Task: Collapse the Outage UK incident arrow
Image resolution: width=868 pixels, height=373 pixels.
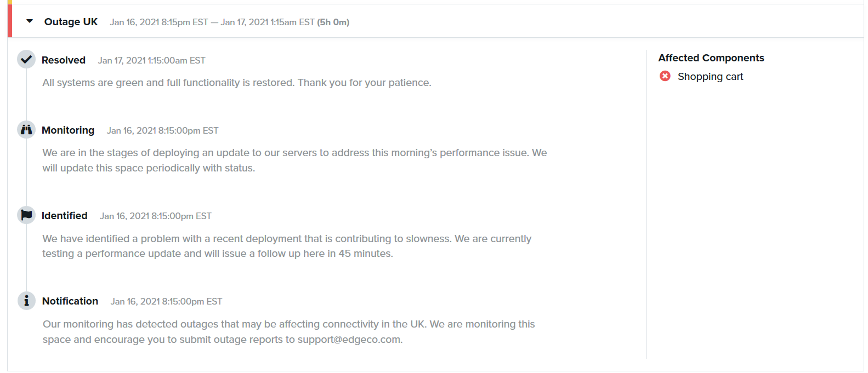Action: tap(30, 21)
